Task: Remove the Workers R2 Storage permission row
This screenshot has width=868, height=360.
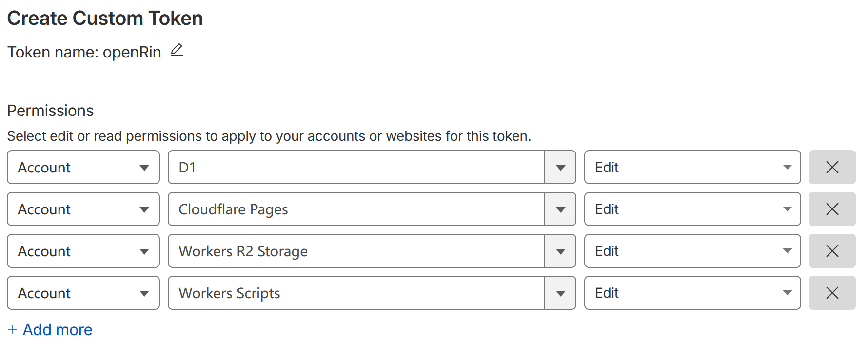Action: click(832, 251)
